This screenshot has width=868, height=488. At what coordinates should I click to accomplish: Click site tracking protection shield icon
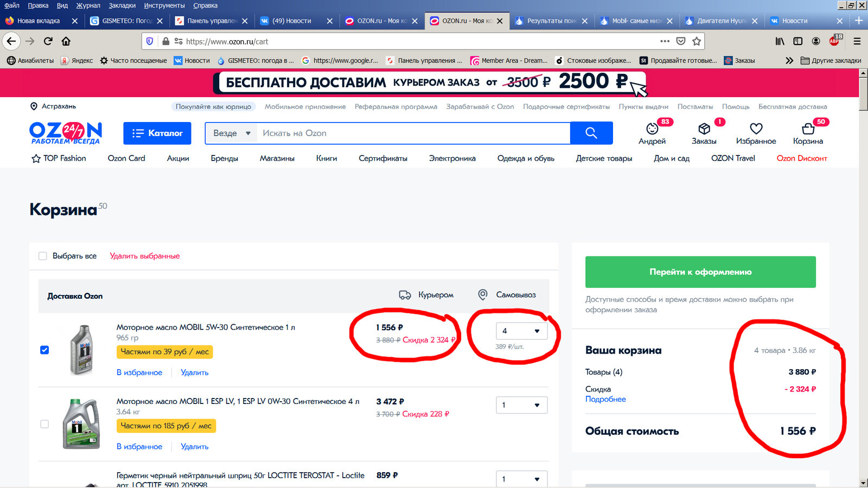tap(150, 41)
